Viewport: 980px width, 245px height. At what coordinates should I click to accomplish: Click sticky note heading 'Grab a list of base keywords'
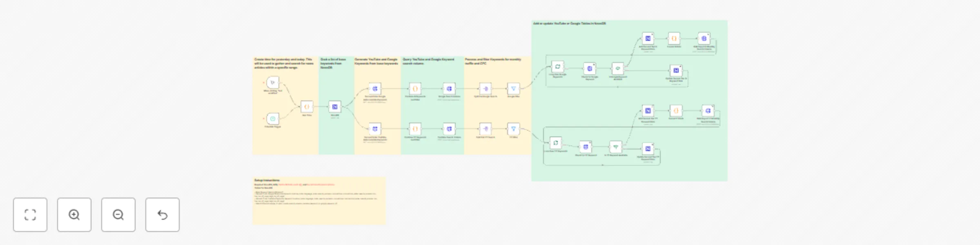coord(333,63)
